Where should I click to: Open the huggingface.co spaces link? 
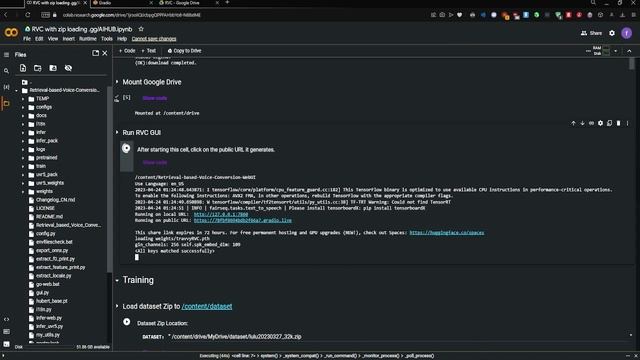point(447,233)
